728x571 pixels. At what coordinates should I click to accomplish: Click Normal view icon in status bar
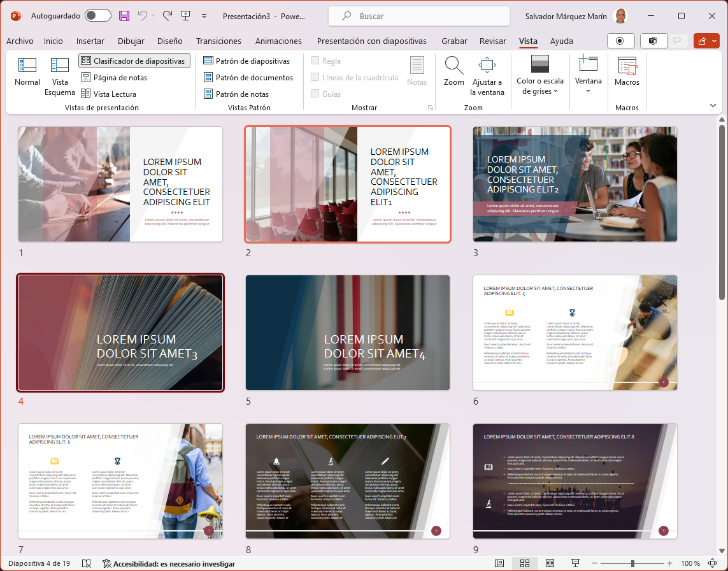pyautogui.click(x=499, y=563)
